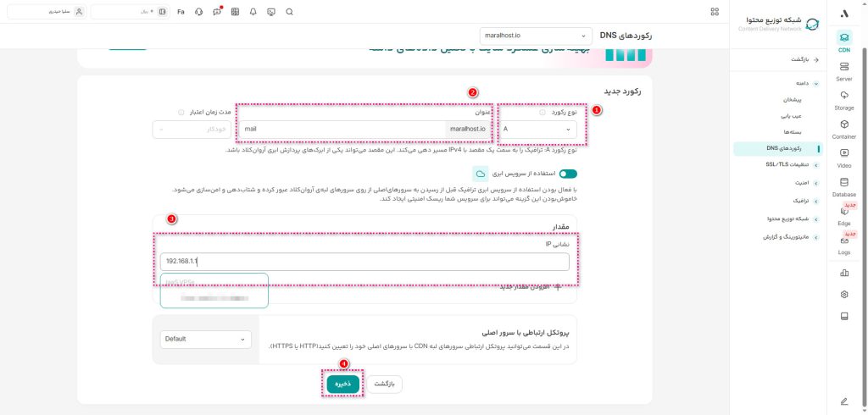Image resolution: width=868 pixels, height=415 pixels.
Task: Select CDN in the product rail
Action: click(844, 42)
